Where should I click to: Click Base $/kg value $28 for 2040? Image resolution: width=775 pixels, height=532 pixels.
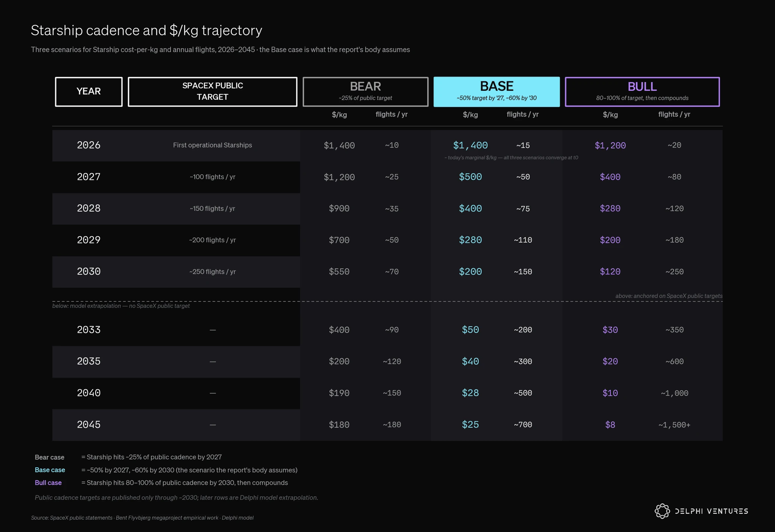pos(470,393)
